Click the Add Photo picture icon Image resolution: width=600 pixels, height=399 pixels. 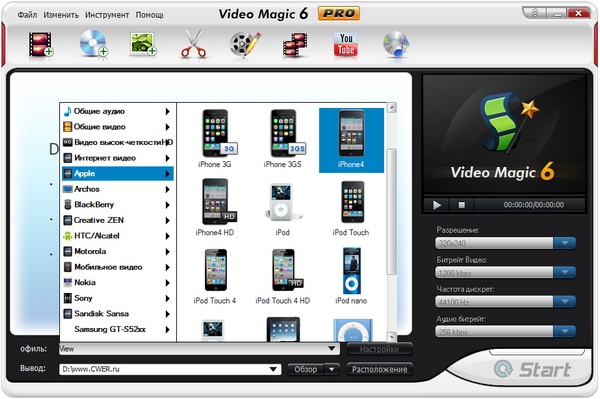(143, 44)
